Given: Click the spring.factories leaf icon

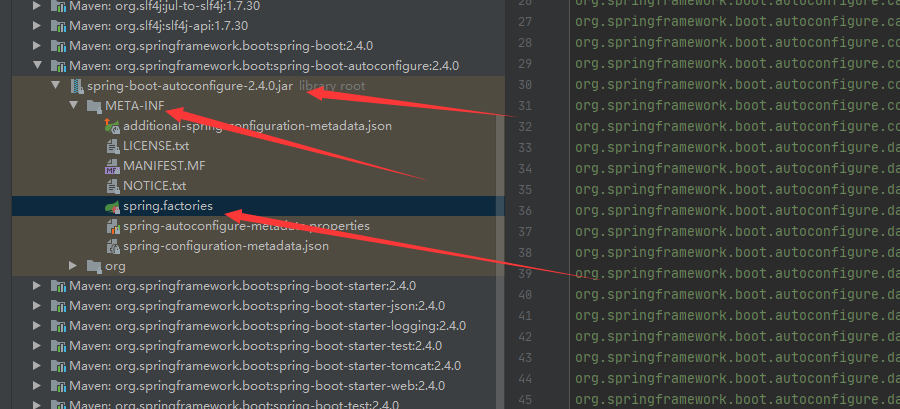Looking at the screenshot, I should click(112, 207).
